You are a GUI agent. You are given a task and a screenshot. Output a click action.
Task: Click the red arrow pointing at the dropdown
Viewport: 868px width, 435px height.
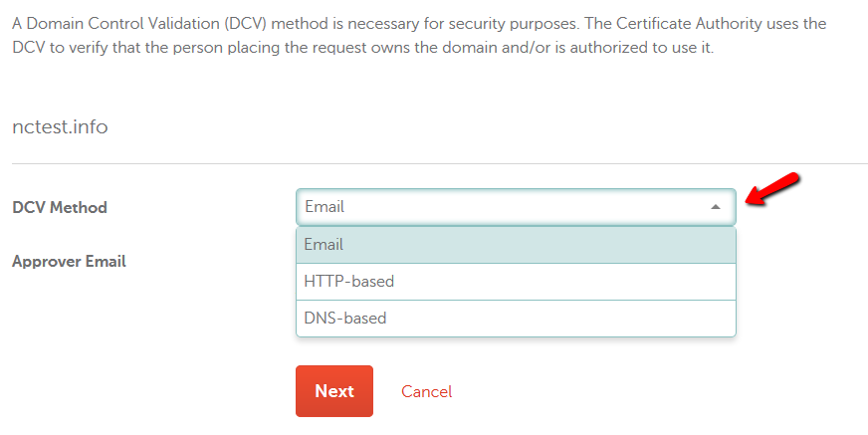pyautogui.click(x=772, y=189)
